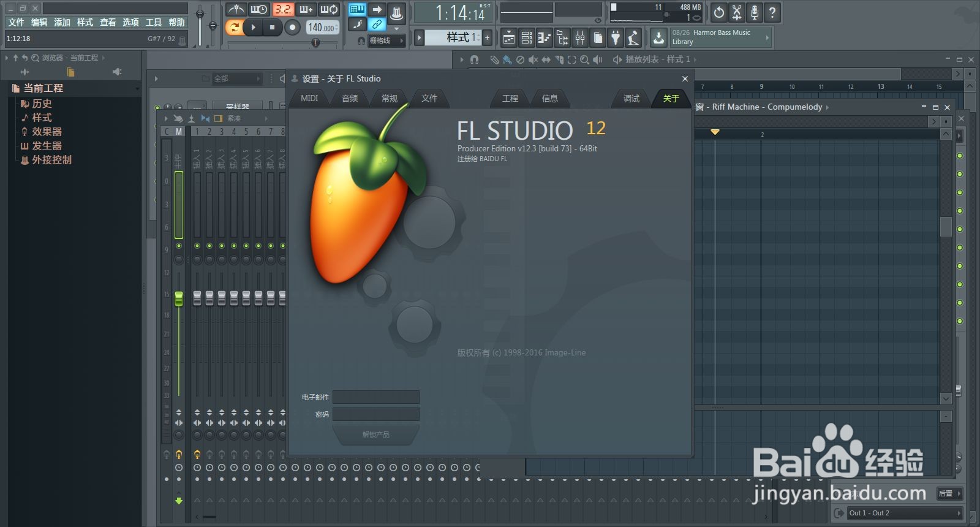
Task: Toggle blend recording overdub button
Action: pyautogui.click(x=306, y=9)
